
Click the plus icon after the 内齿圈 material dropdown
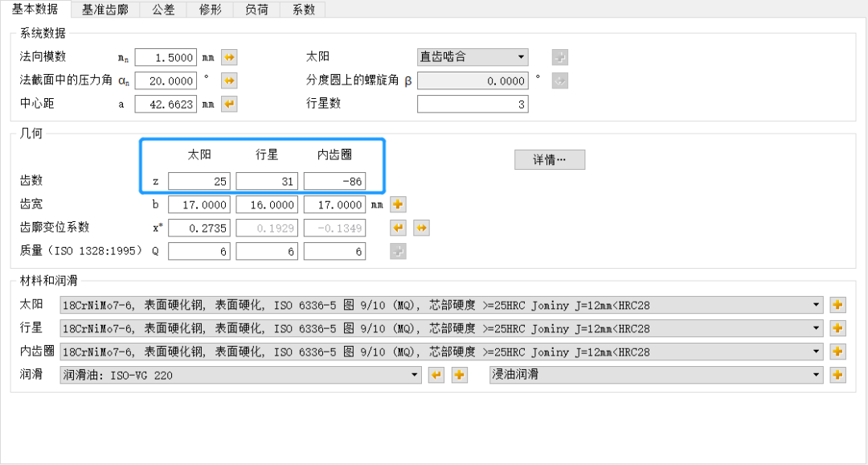click(836, 352)
